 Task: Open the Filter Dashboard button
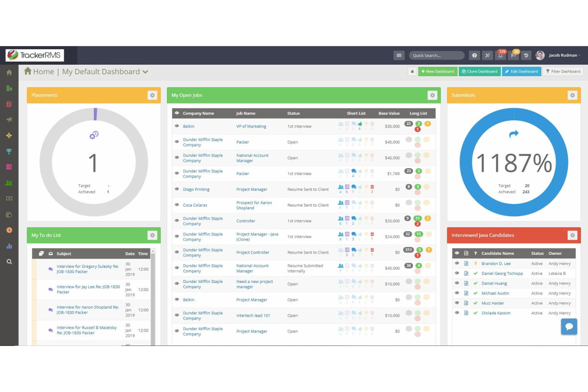563,71
